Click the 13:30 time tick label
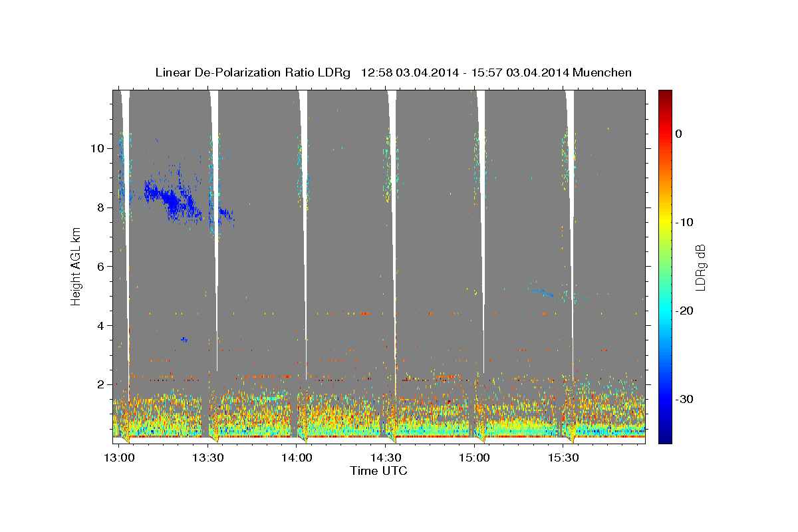The height and width of the screenshot is (532, 798). [x=207, y=458]
